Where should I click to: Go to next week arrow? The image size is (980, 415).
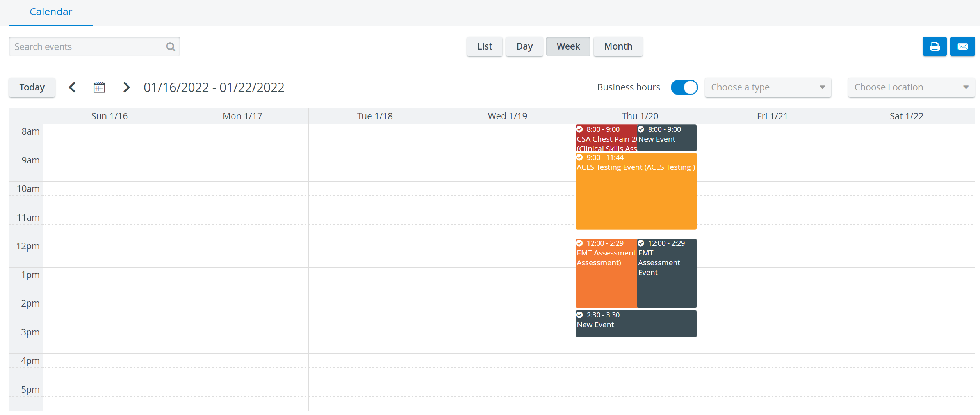126,87
